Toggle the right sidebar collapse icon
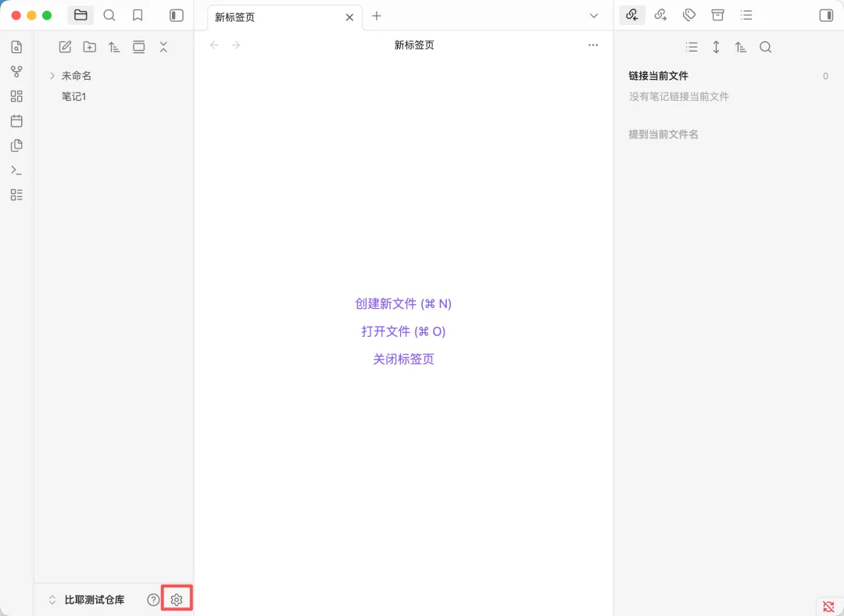Screen dimensions: 844x616 coord(826,15)
